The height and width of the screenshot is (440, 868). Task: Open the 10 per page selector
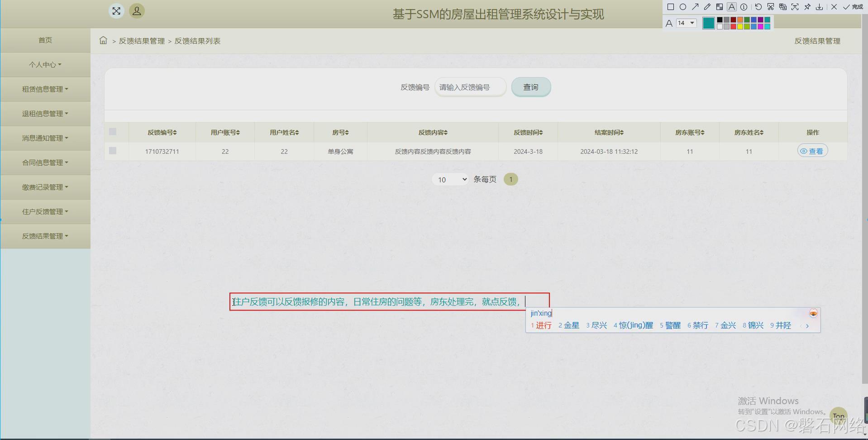[x=450, y=179]
